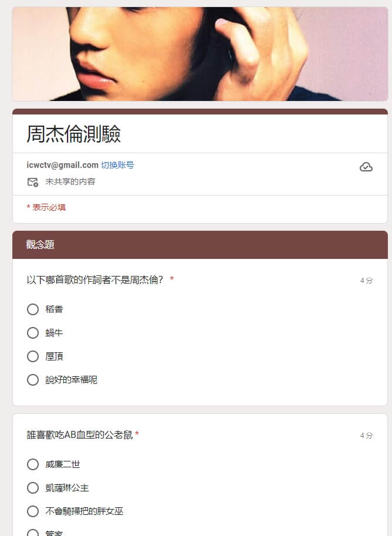Select the 稻香 radio option
This screenshot has height=536, width=392.
tap(33, 309)
